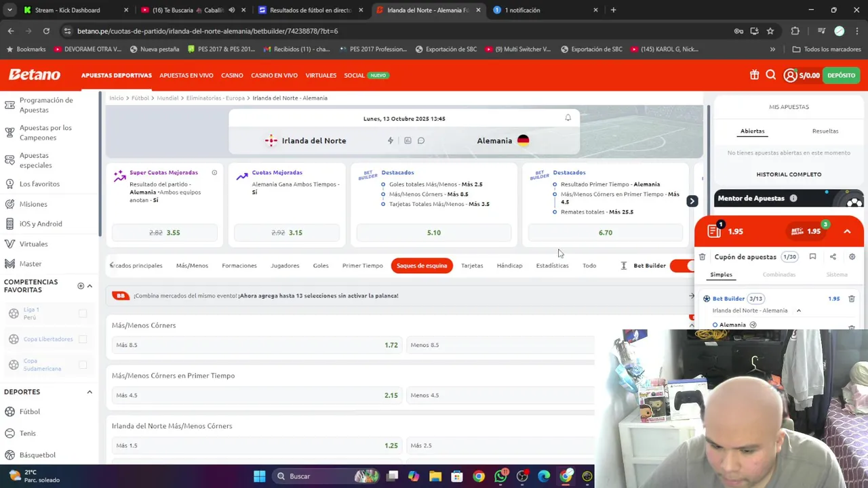868x488 pixels.
Task: Open the search magnifier in Betano header
Action: point(771,75)
